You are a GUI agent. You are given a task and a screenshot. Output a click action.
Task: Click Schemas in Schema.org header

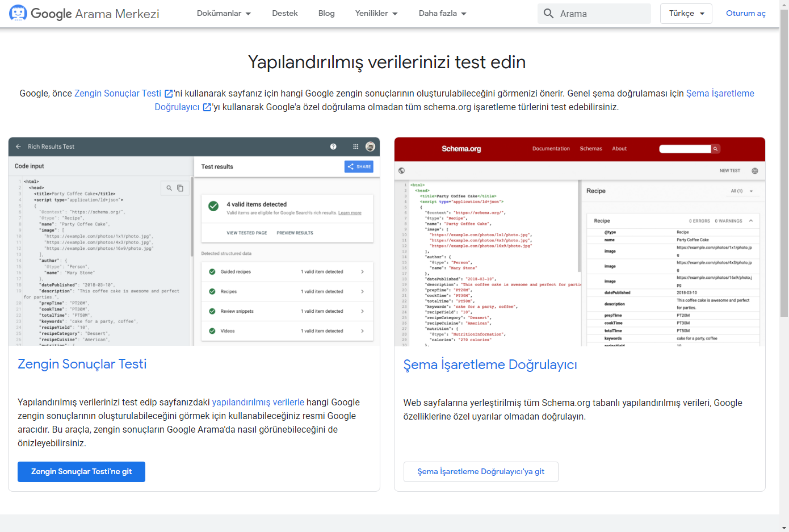point(591,149)
